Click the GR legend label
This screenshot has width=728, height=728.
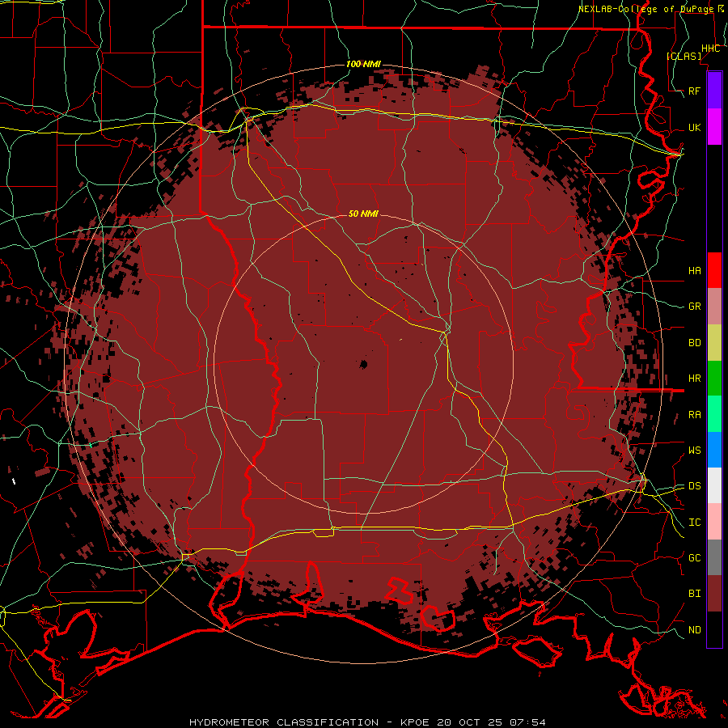click(694, 307)
